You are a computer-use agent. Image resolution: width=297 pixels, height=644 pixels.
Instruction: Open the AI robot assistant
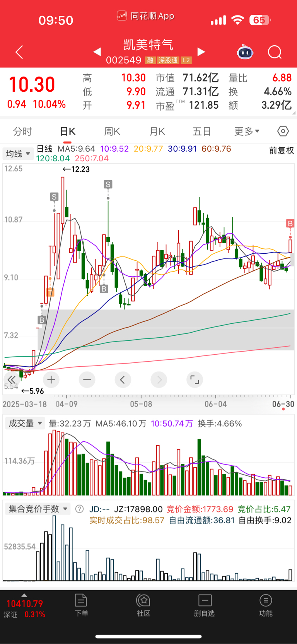[x=245, y=52]
